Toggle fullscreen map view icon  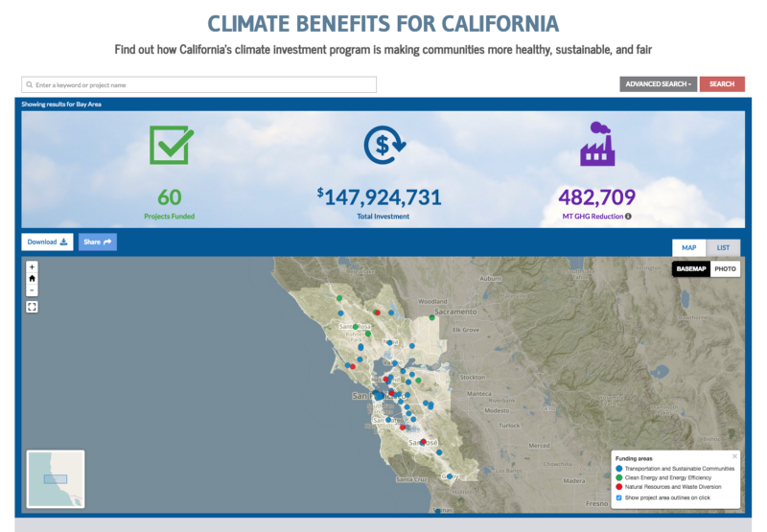32,307
